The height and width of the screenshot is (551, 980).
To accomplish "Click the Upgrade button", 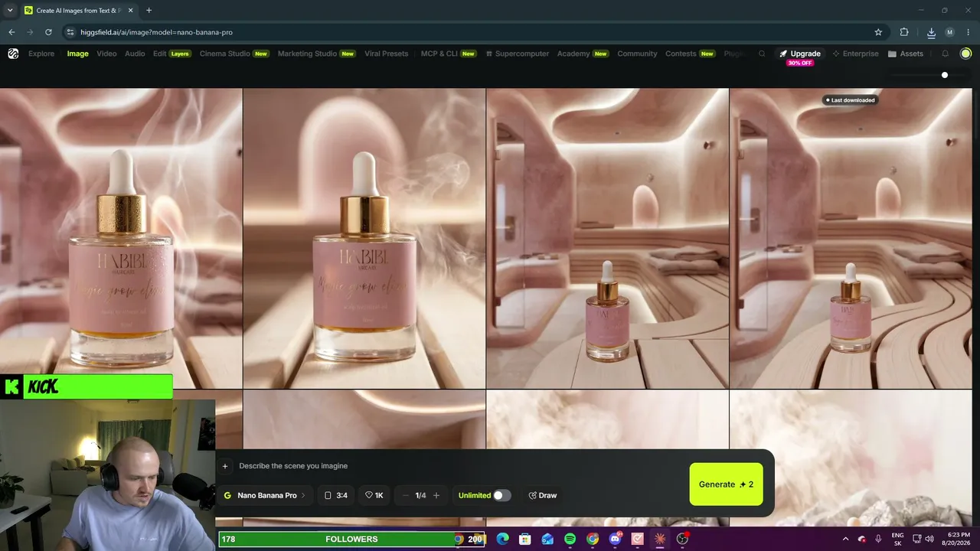I will (800, 54).
